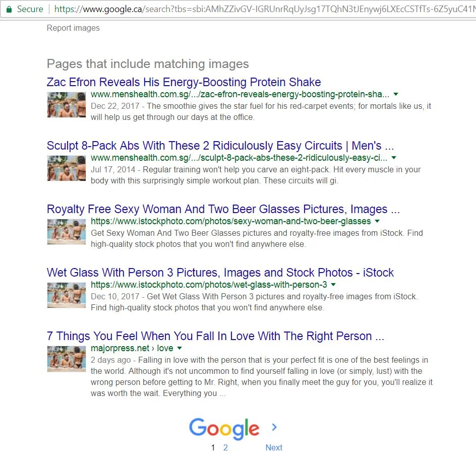This screenshot has height=461, width=476.
Task: Open Sculpt 8-Pack Abs result title
Action: tap(220, 146)
